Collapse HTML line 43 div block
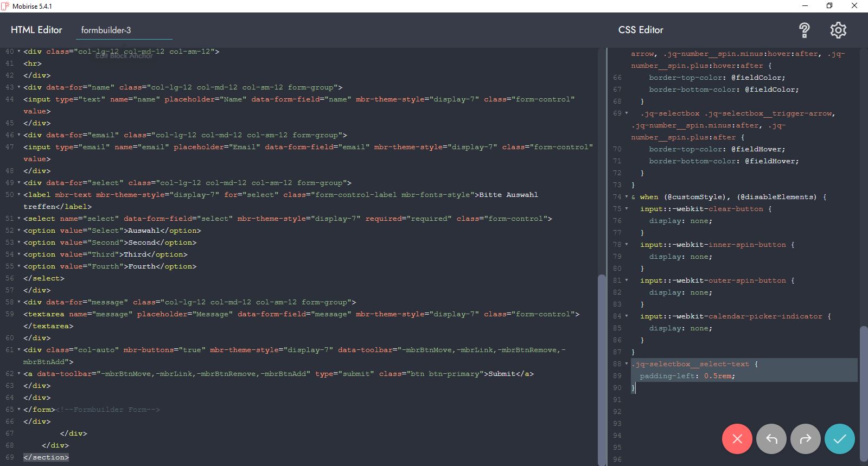This screenshot has width=868, height=466. coord(19,87)
